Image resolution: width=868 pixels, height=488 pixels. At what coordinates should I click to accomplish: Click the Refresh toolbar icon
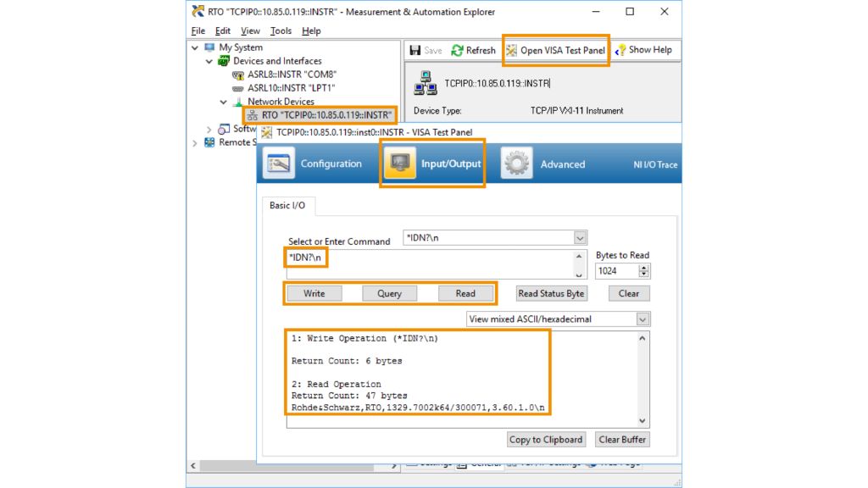tap(458, 50)
